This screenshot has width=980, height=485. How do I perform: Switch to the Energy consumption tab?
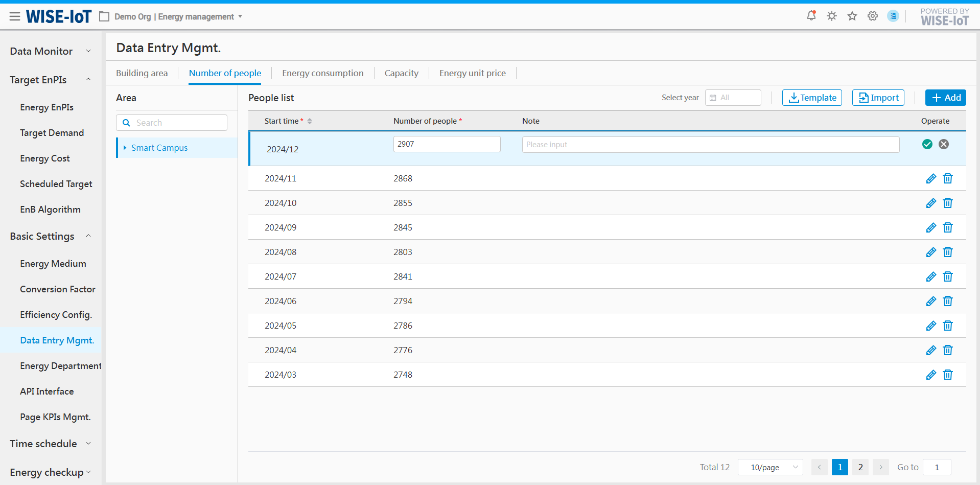point(322,73)
